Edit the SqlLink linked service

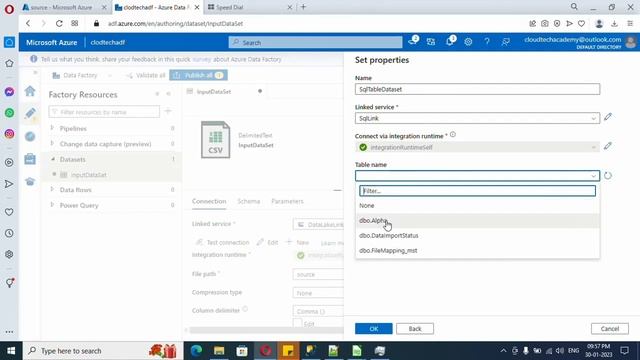(608, 117)
